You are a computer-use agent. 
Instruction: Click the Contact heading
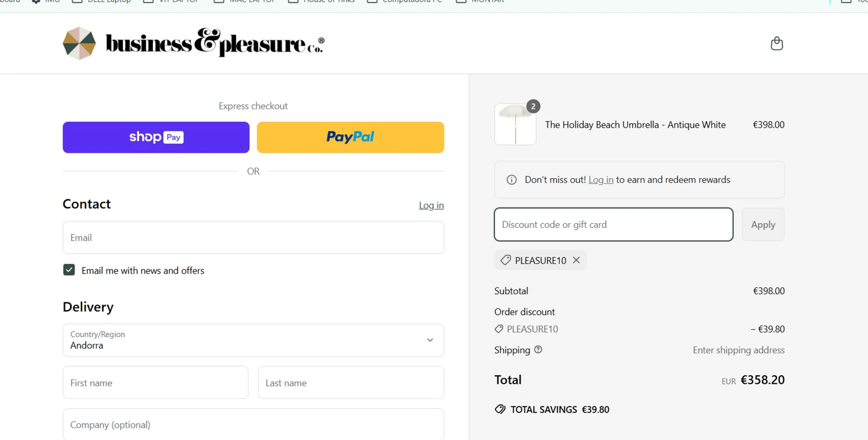[x=86, y=204]
